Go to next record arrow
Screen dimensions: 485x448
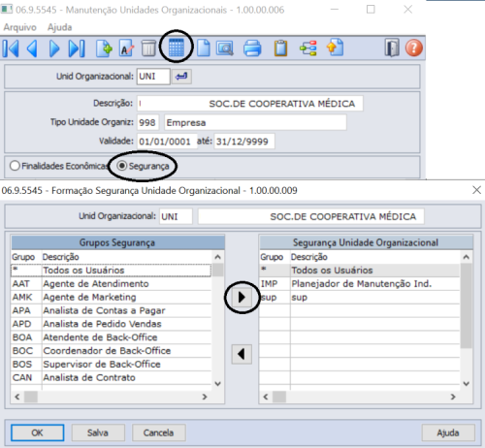tap(54, 48)
